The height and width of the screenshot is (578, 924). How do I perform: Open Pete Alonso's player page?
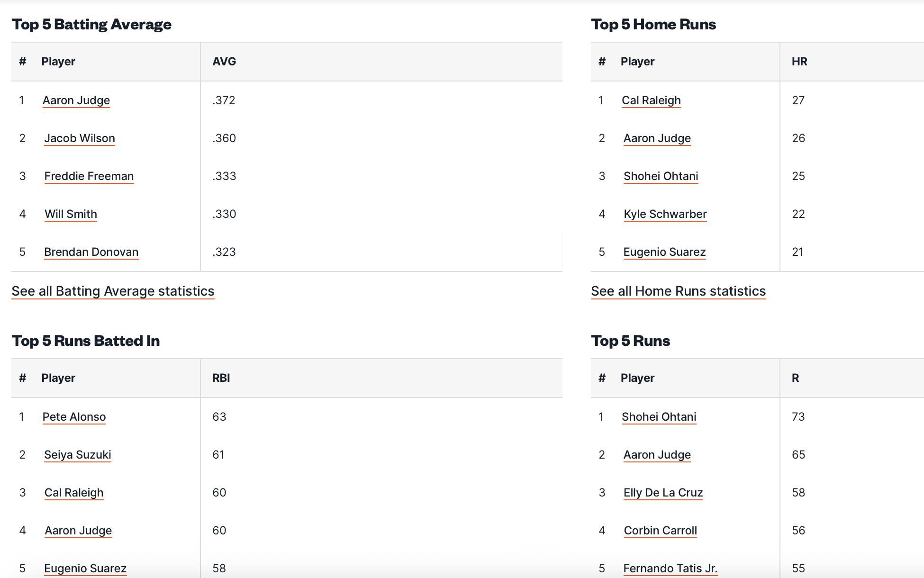[x=74, y=417]
